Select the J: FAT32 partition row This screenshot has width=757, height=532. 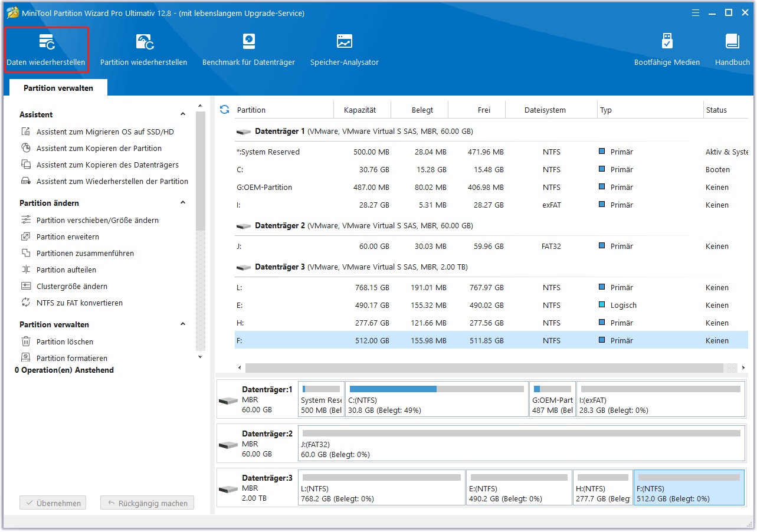pos(491,247)
